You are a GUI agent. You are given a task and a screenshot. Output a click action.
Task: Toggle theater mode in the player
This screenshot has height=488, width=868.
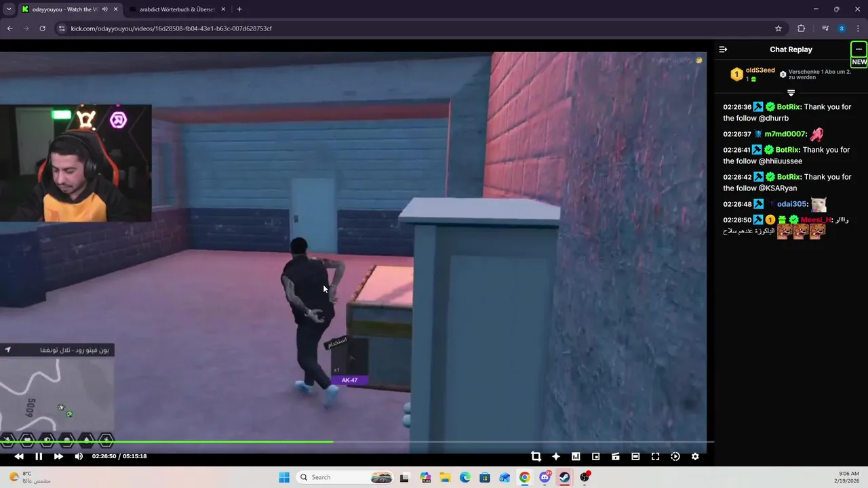tap(635, 457)
